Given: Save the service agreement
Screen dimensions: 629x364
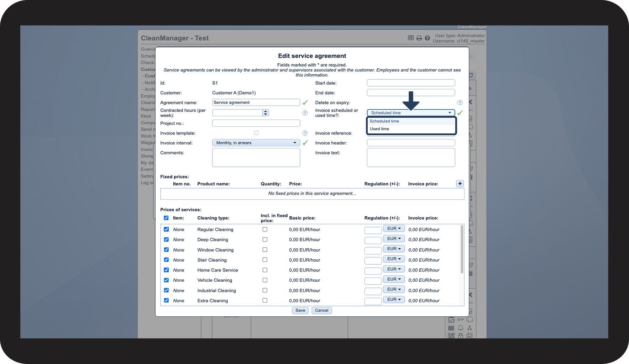Looking at the screenshot, I should (x=300, y=310).
